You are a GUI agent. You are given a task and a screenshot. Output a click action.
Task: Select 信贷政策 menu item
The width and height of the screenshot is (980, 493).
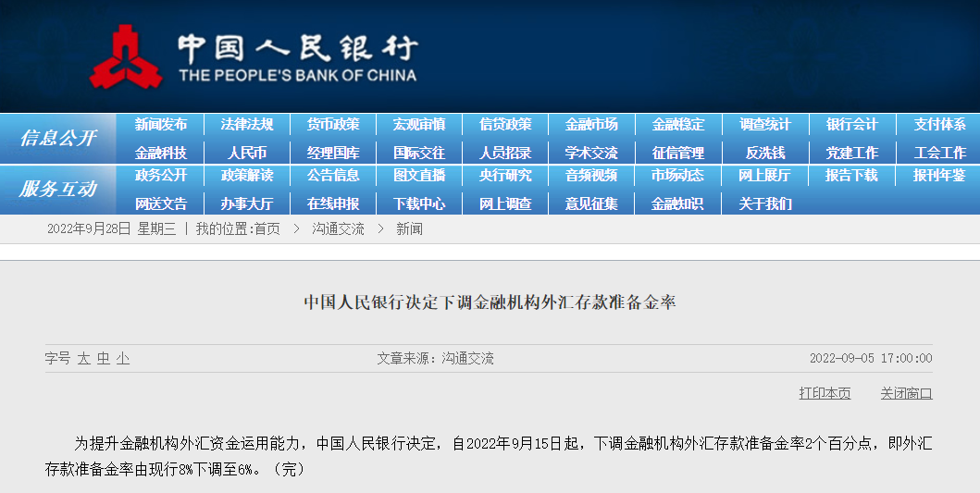(505, 124)
